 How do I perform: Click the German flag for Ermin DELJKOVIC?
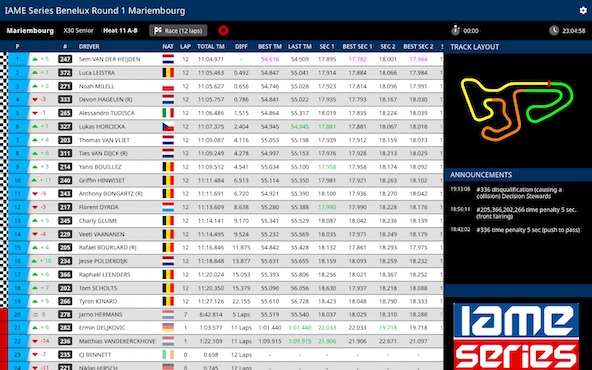pyautogui.click(x=168, y=328)
